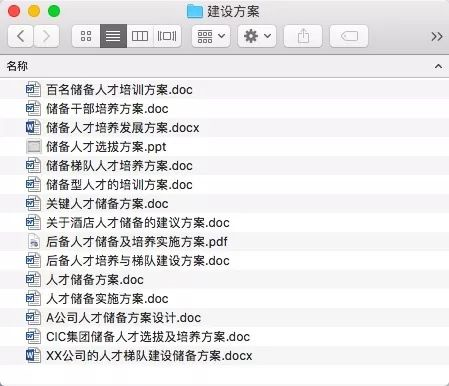Select file name 后备人才培养与梯队建设方案.doc
Screen dimensions: 449x386
138,261
